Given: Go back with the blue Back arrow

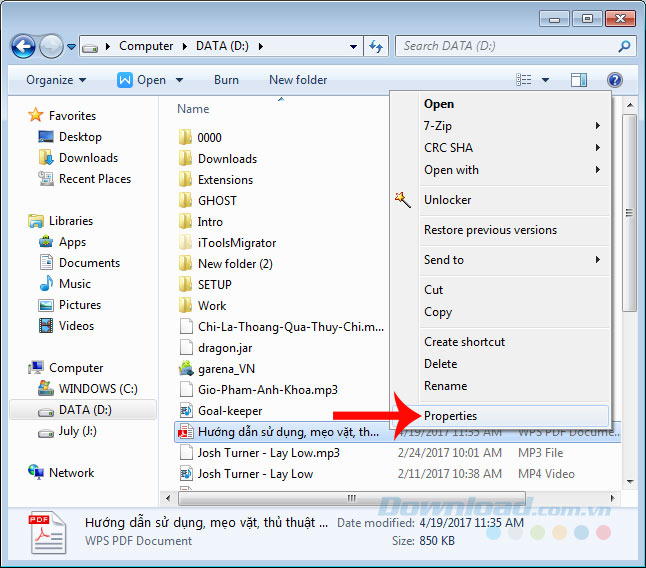Looking at the screenshot, I should [x=23, y=46].
